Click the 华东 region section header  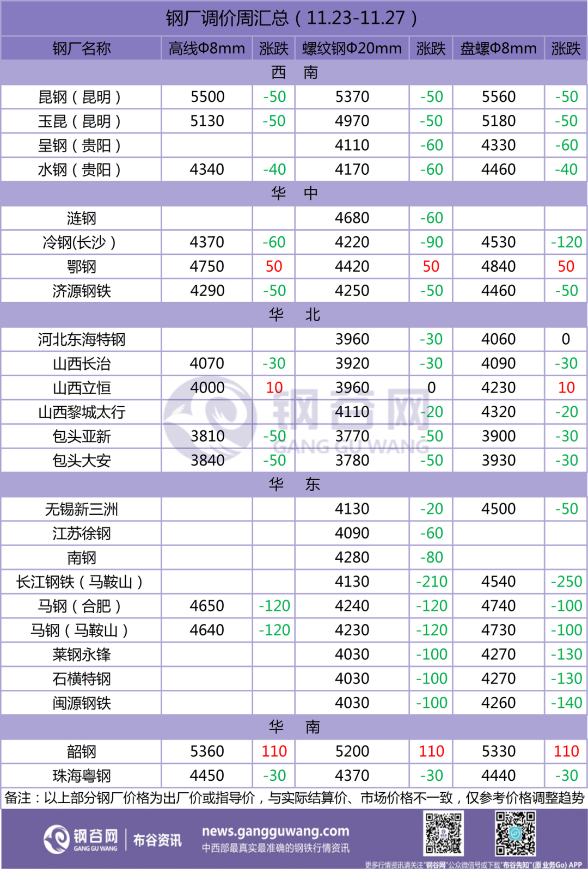coord(294,485)
